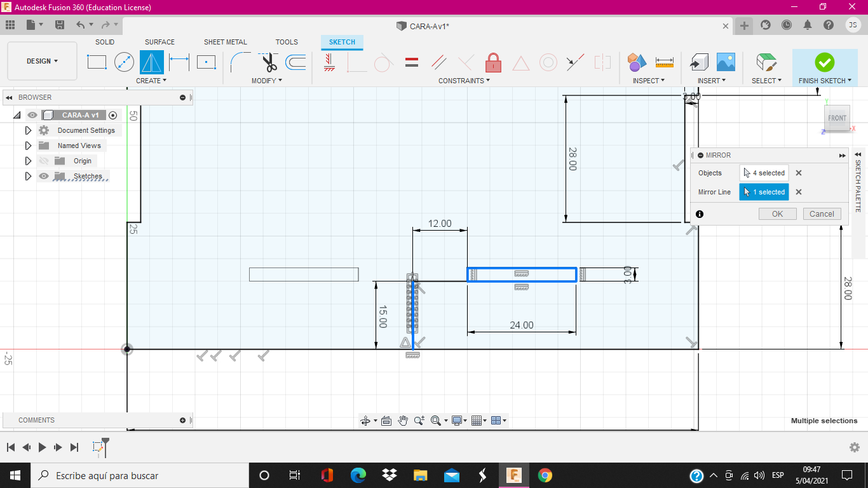Click the Mirror Line '1 selected' selector
The width and height of the screenshot is (868, 488).
[764, 192]
